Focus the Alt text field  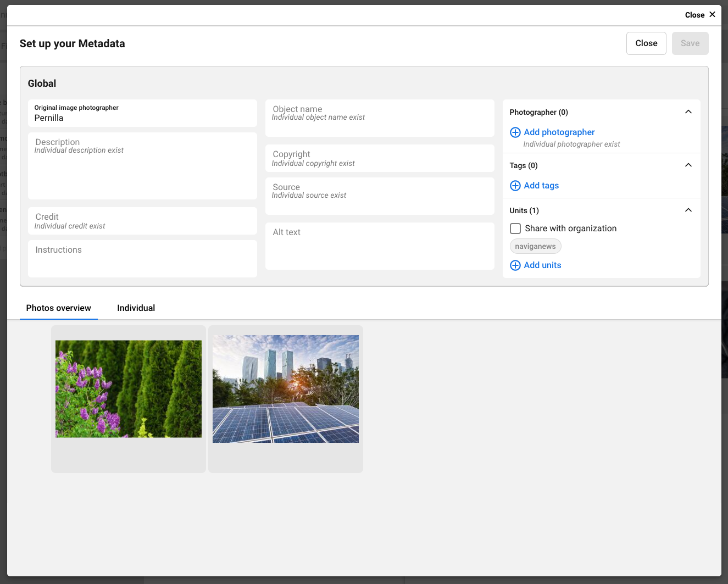click(380, 246)
